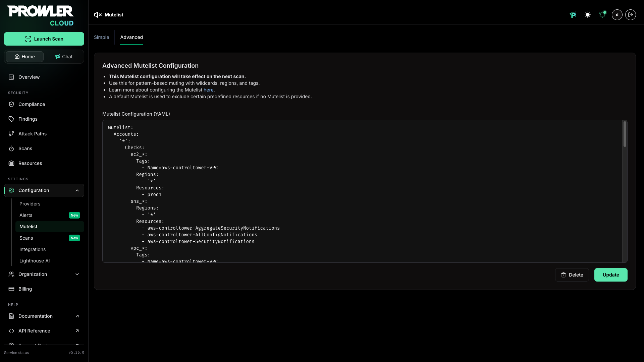Click the Chat tab icon
Viewport: 644px width, 362px height.
57,57
